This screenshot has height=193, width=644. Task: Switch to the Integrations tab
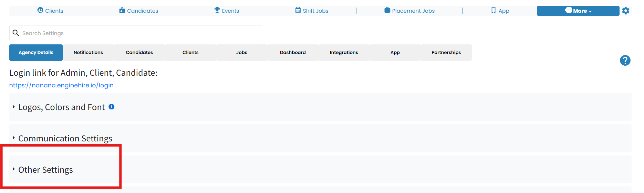344,53
